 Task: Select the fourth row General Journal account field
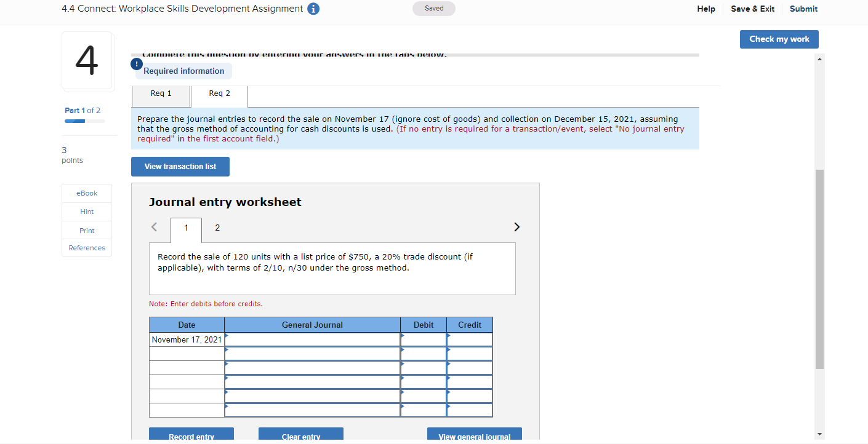click(x=312, y=382)
